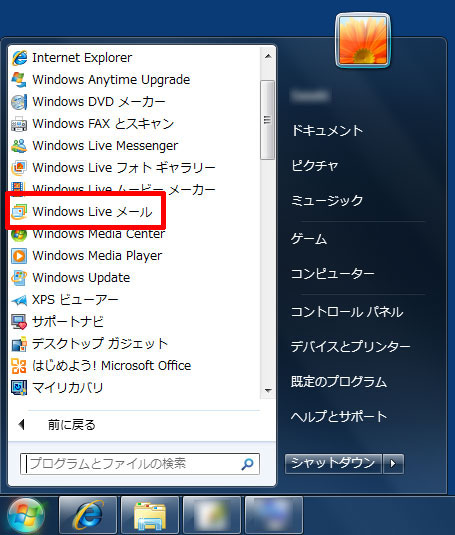Click the Windows DVD メーカー disc icon
Viewport: 455px width, 535px height.
point(19,102)
